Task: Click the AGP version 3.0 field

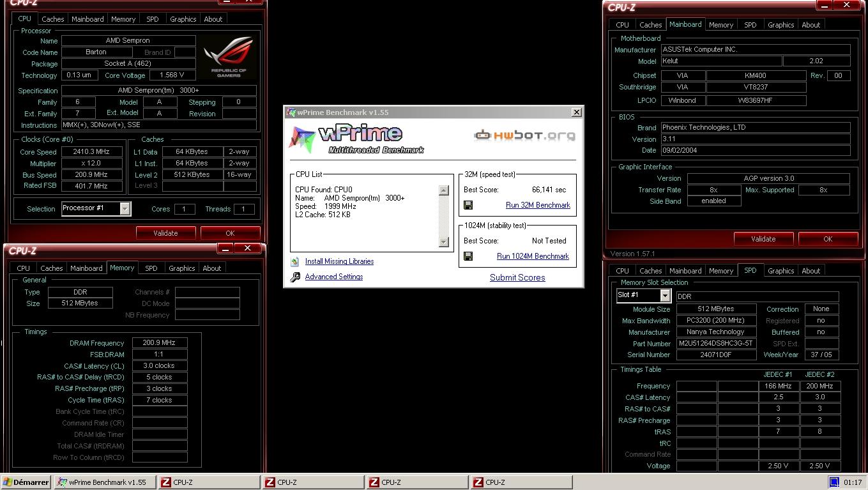Action: (768, 179)
